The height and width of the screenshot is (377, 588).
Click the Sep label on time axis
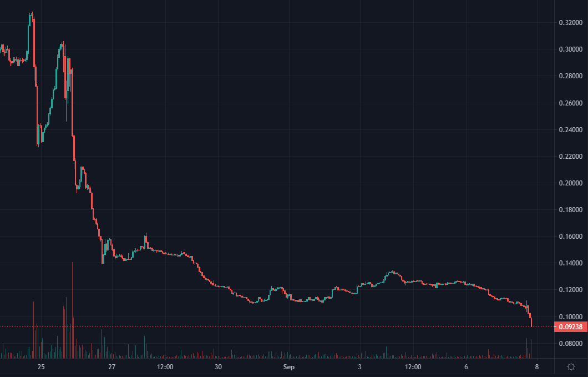point(289,367)
